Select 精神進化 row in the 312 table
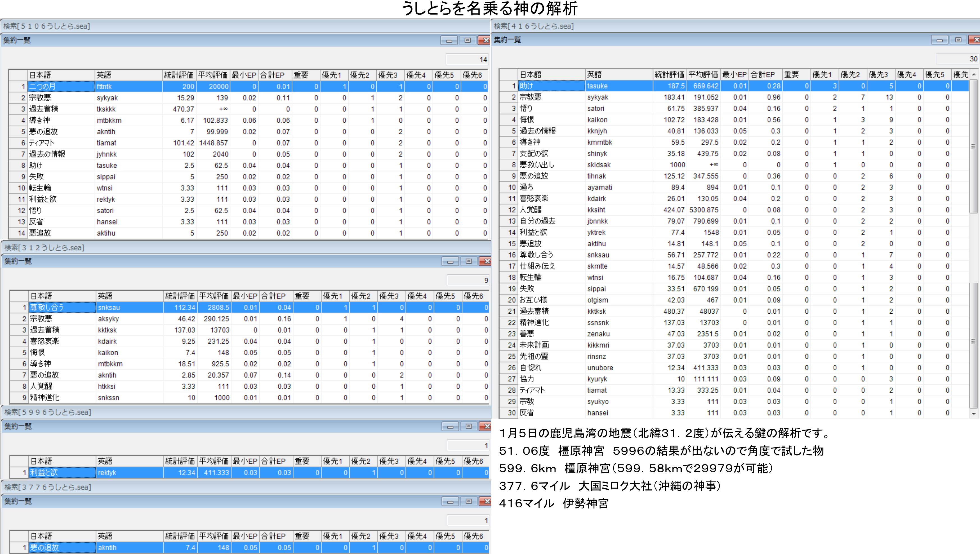980x554 pixels. coord(61,398)
